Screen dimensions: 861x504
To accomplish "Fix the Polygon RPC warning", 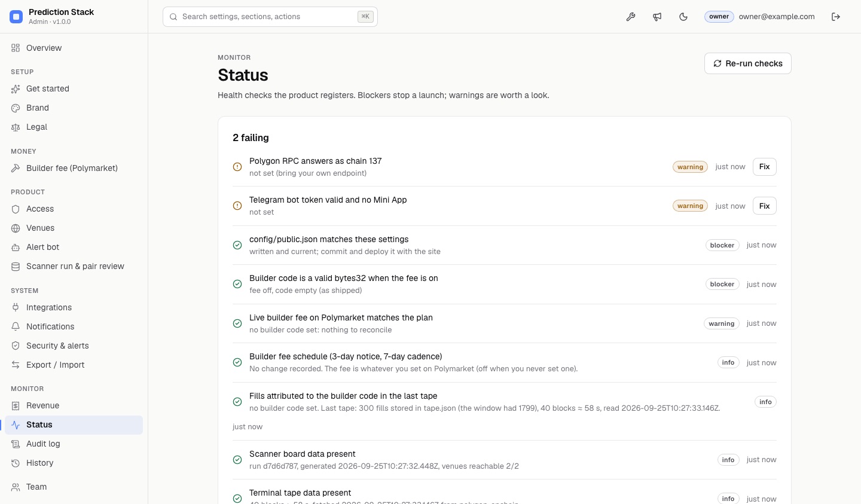I will [x=764, y=167].
